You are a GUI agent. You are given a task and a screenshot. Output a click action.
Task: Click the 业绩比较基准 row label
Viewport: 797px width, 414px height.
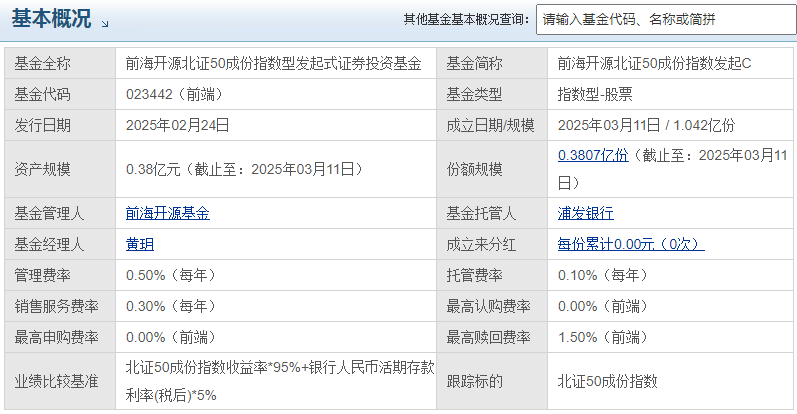(x=56, y=381)
